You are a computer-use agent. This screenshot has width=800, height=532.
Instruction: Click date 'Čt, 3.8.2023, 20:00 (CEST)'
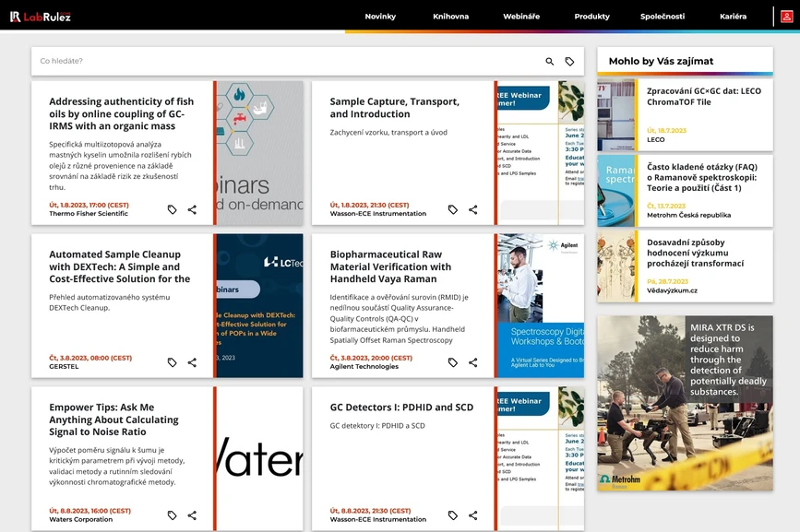click(371, 358)
